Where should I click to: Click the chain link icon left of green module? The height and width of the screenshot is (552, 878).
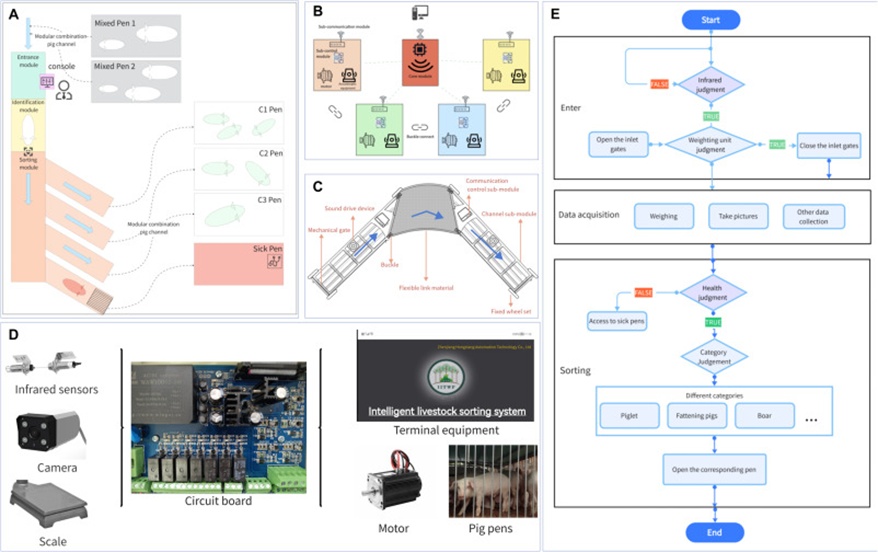point(335,111)
